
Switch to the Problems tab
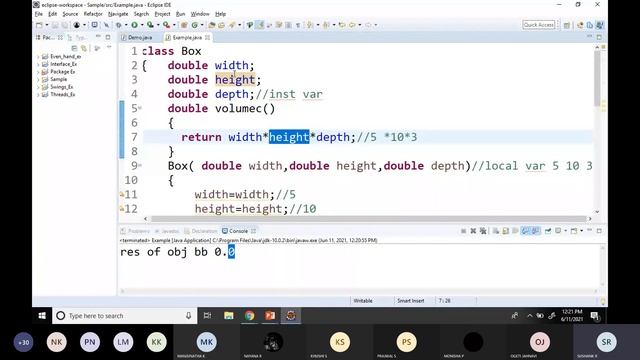[135, 231]
